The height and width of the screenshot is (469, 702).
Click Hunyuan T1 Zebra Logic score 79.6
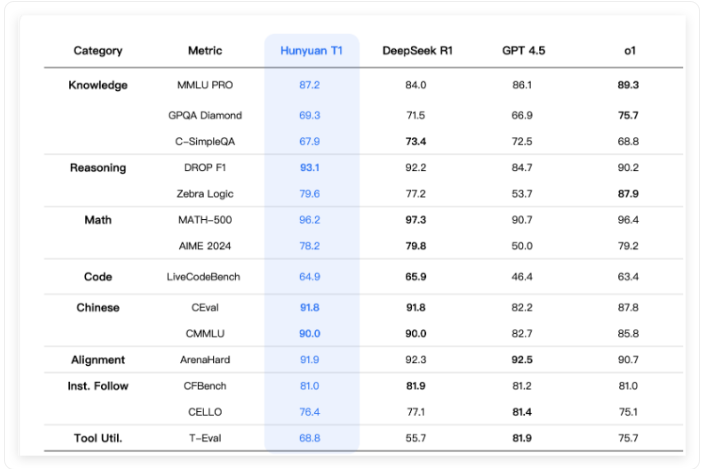(309, 194)
